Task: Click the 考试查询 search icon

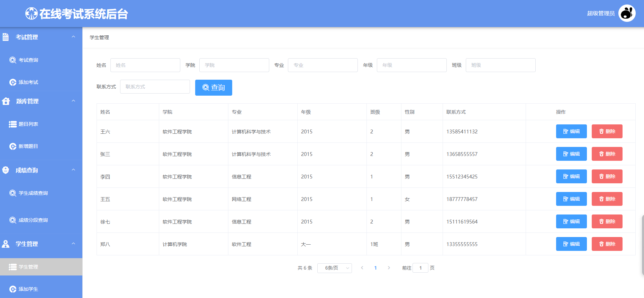Action: coord(13,60)
